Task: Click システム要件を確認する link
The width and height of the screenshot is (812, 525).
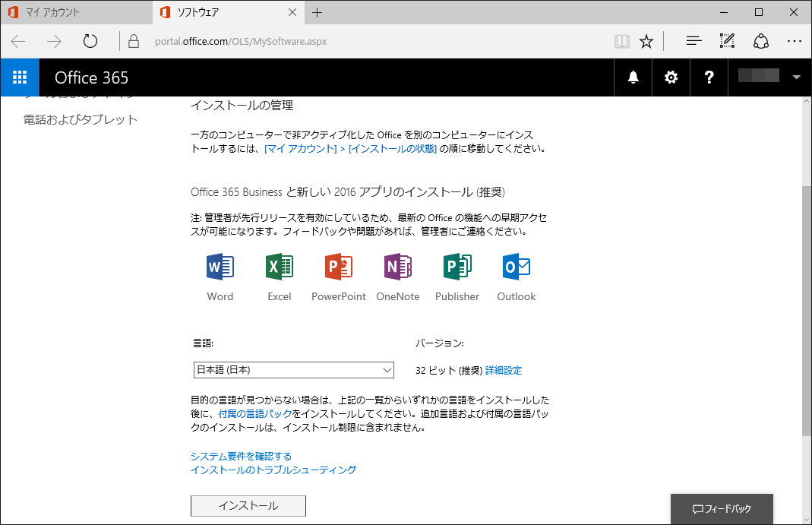Action: [242, 457]
